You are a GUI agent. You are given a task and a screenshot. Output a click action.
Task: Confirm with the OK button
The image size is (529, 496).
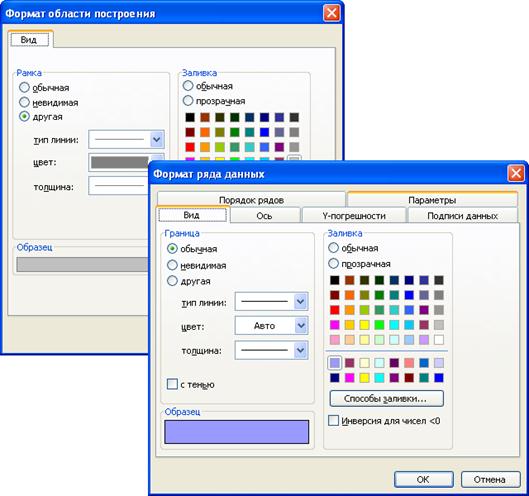coord(423,479)
